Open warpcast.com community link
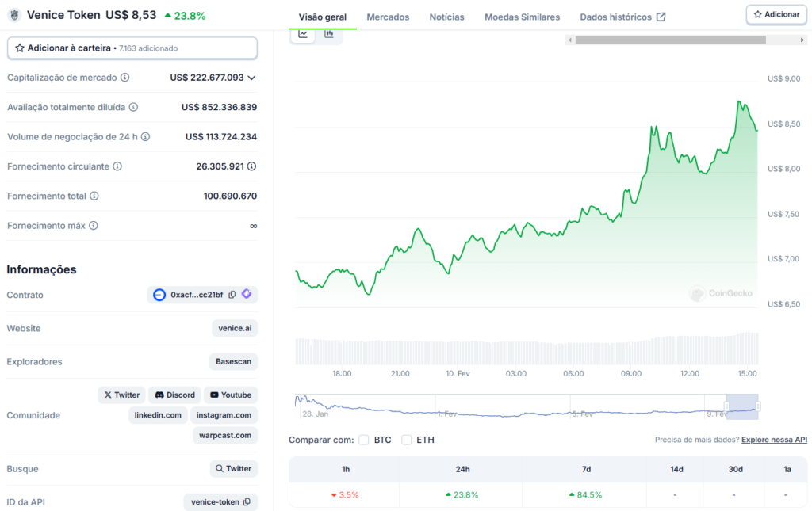This screenshot has width=812, height=511. [x=225, y=435]
